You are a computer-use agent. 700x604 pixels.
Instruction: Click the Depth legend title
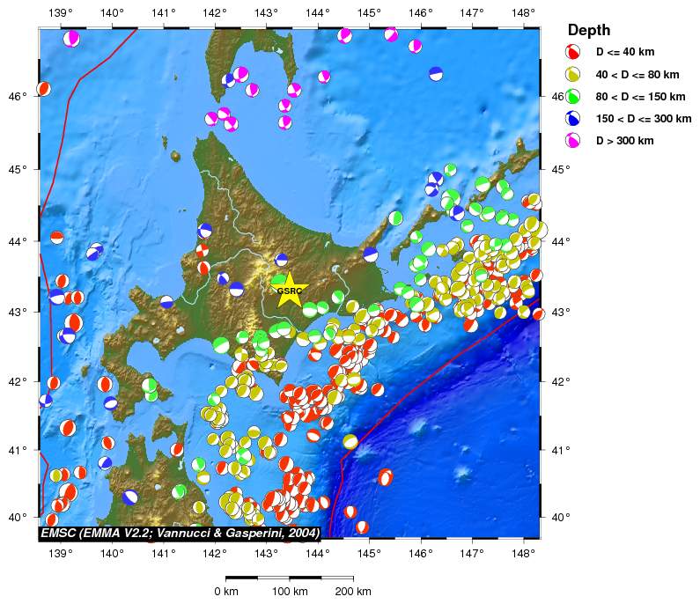(589, 30)
